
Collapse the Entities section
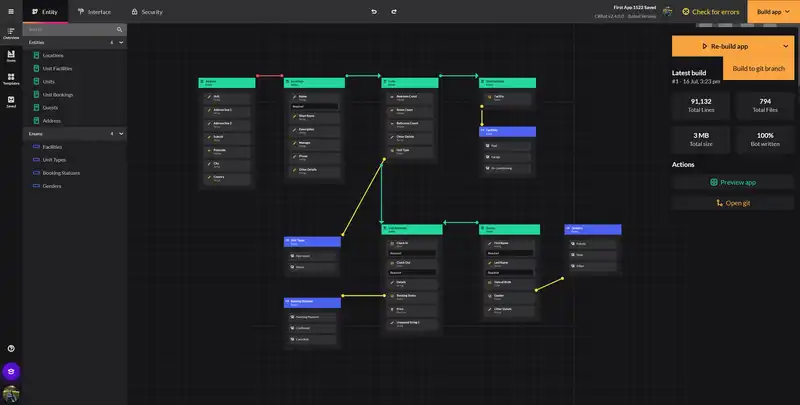[x=122, y=43]
